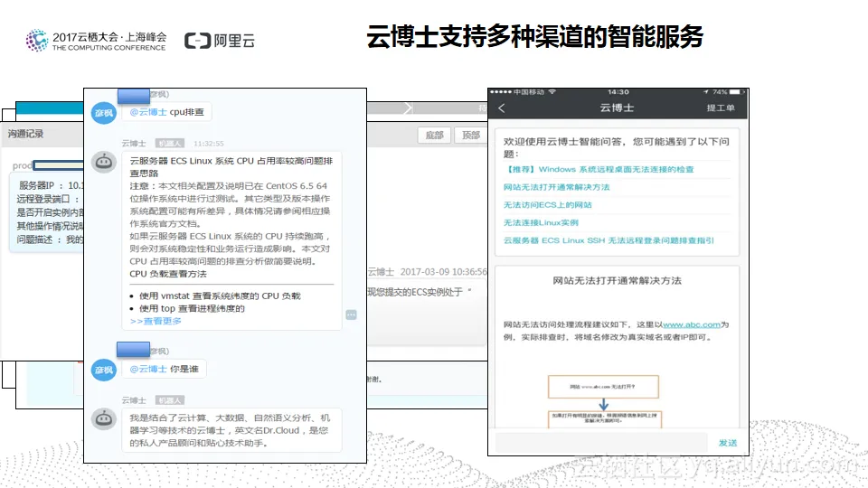Click the 2017云栖大会 conference logo
The width and height of the screenshot is (868, 488).
click(x=96, y=41)
